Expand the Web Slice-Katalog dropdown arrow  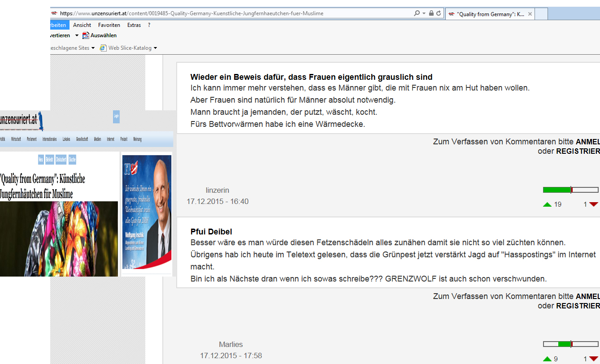(155, 48)
